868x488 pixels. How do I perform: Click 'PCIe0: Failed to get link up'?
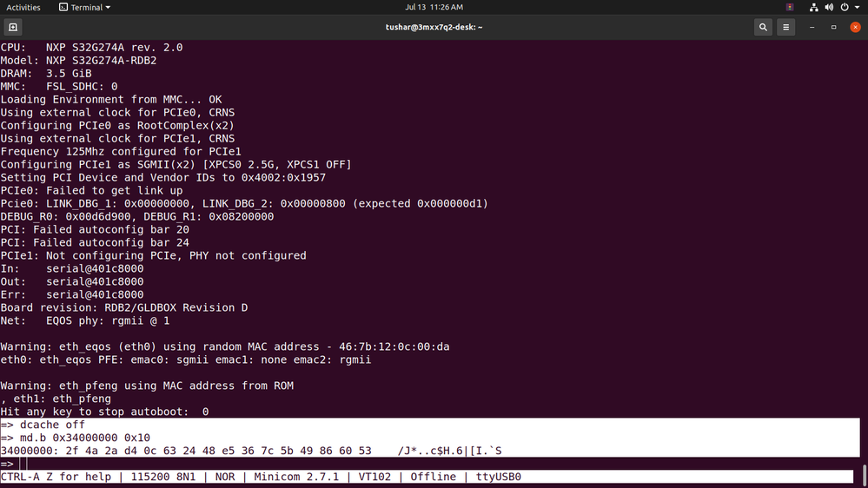[91, 190]
